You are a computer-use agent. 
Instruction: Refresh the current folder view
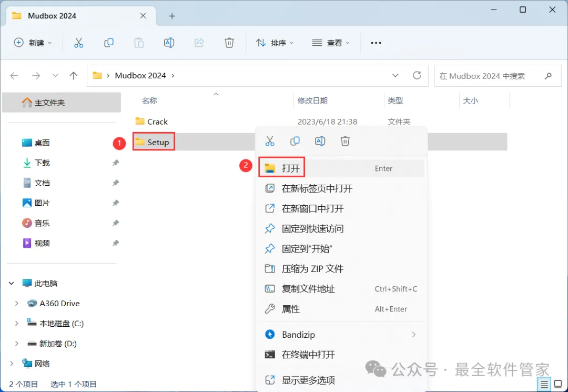(417, 75)
